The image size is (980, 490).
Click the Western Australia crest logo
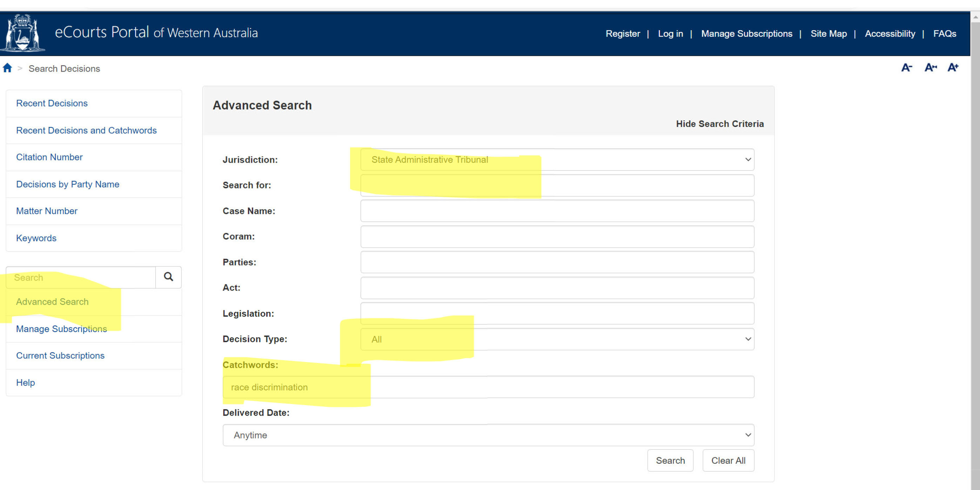click(22, 33)
